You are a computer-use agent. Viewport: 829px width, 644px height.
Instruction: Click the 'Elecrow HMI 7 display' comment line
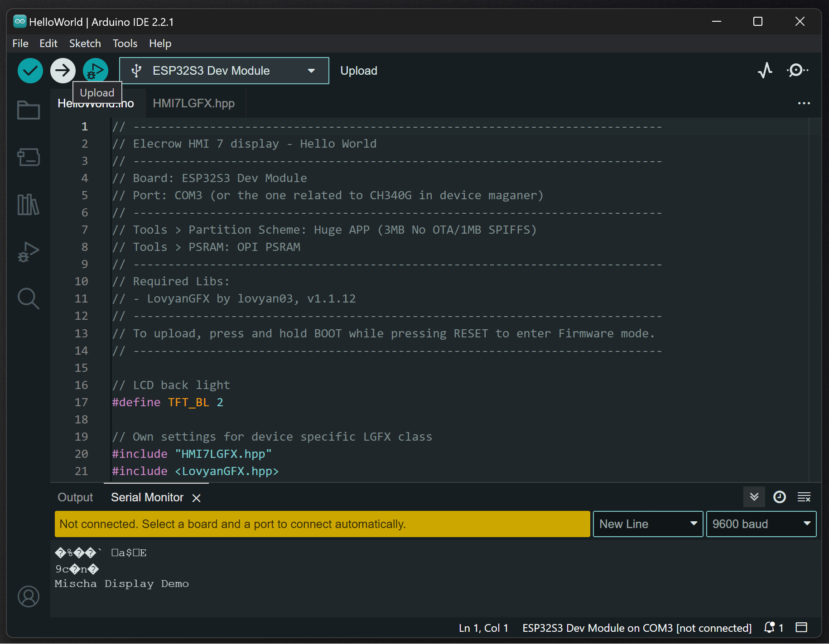coord(245,144)
